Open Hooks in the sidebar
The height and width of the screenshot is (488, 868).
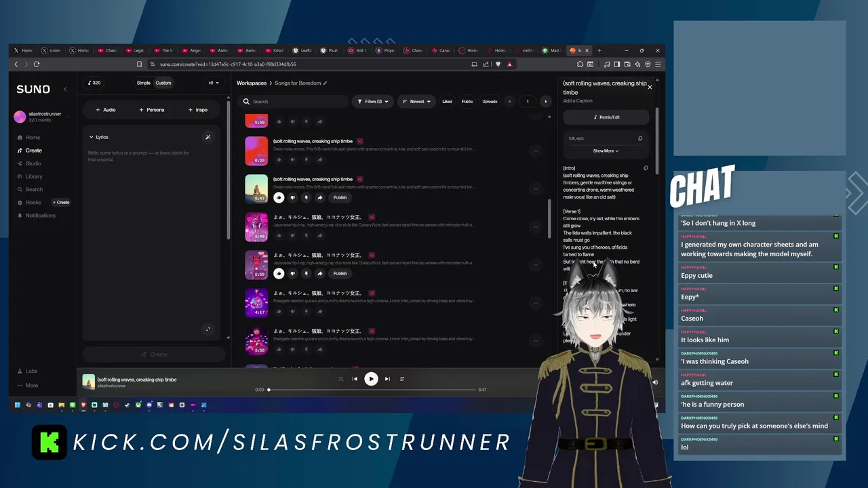pyautogui.click(x=29, y=203)
